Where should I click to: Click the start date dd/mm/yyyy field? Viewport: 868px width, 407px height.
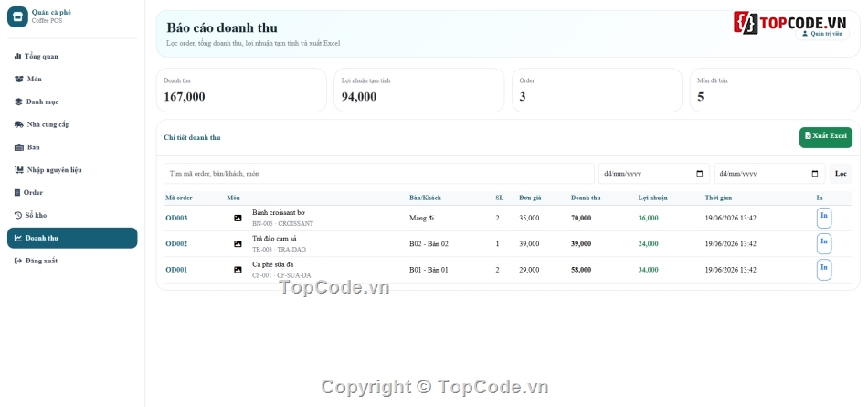pyautogui.click(x=654, y=174)
